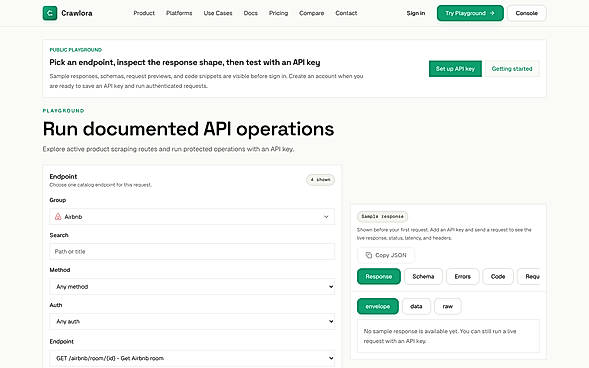Viewport: 589px width, 368px height.
Task: Open the Schema tab
Action: tap(423, 276)
